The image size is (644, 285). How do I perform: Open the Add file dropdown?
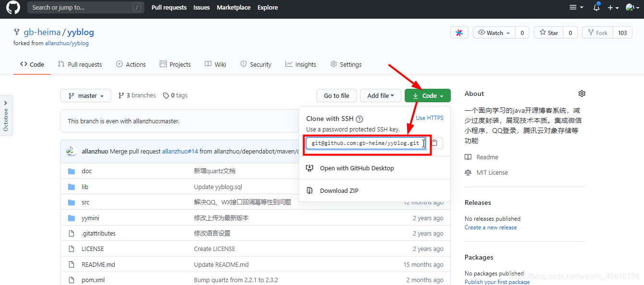(380, 95)
